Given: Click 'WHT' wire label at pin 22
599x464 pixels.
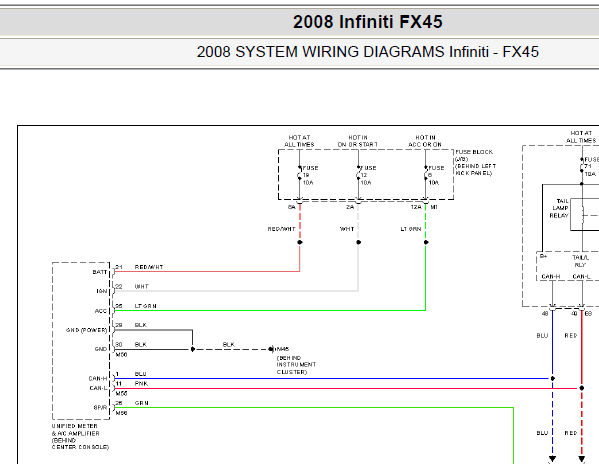Looking at the screenshot, I should pyautogui.click(x=141, y=286).
